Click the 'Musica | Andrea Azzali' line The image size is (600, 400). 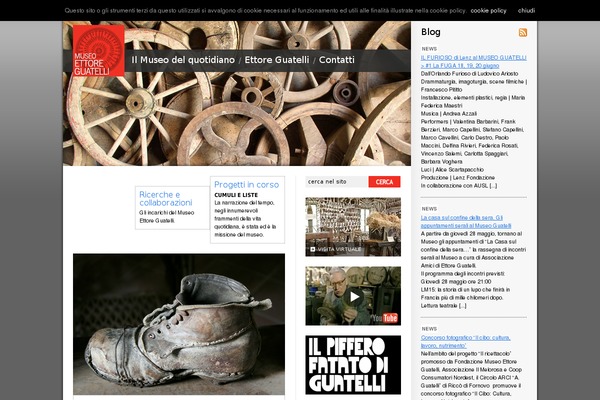point(449,114)
